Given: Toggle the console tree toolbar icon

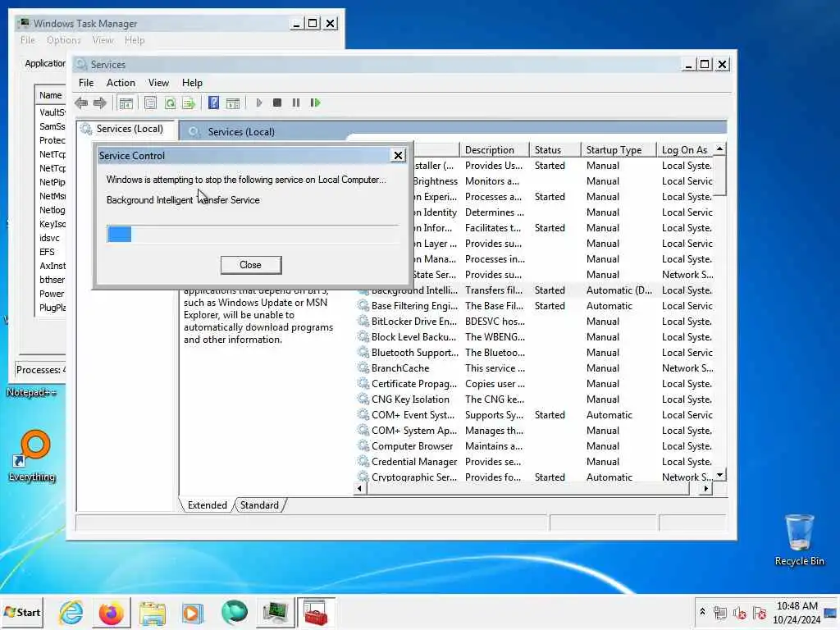Looking at the screenshot, I should 126,103.
